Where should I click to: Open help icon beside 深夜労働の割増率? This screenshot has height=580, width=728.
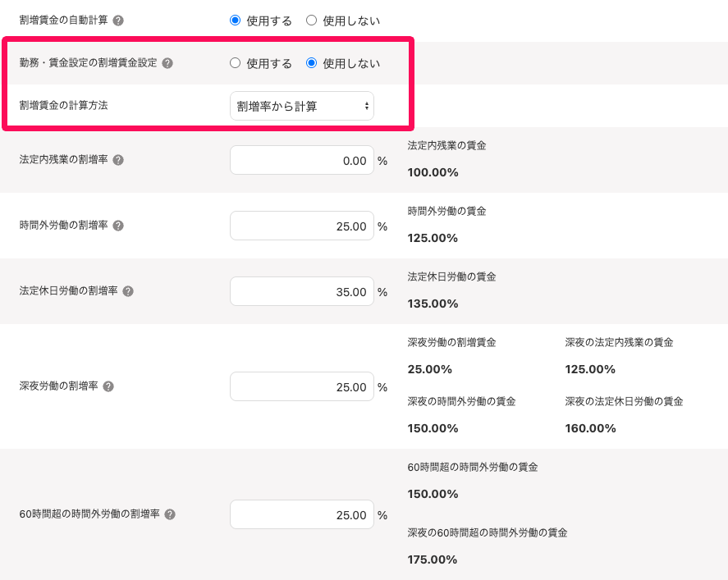(108, 386)
